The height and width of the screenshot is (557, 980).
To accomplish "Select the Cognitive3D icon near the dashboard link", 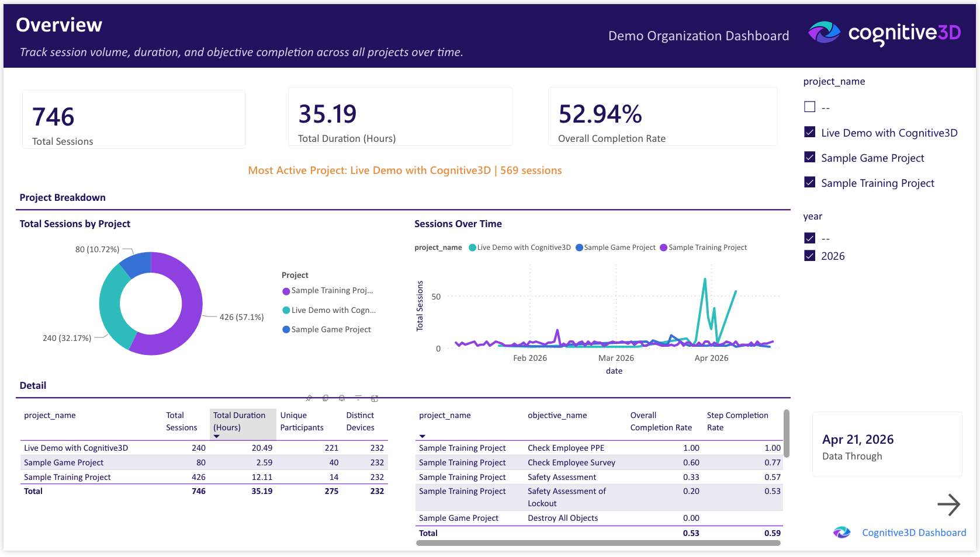I will [x=842, y=532].
